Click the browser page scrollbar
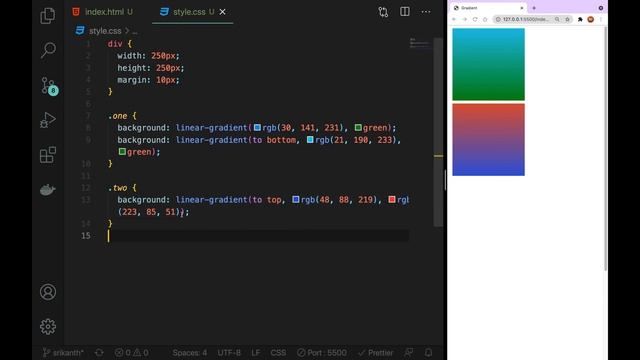This screenshot has height=360, width=640. pos(605,149)
